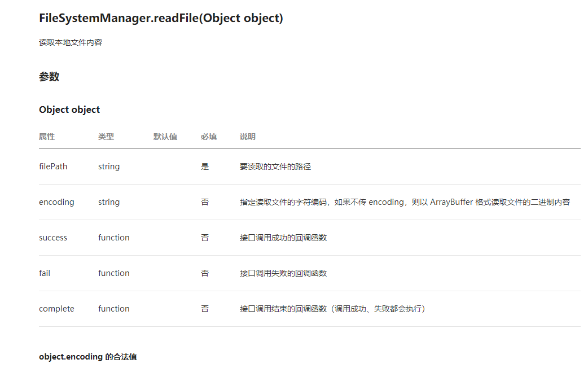The image size is (588, 368).
Task: Click the 读取本地文件内容 description text
Action: pyautogui.click(x=71, y=42)
